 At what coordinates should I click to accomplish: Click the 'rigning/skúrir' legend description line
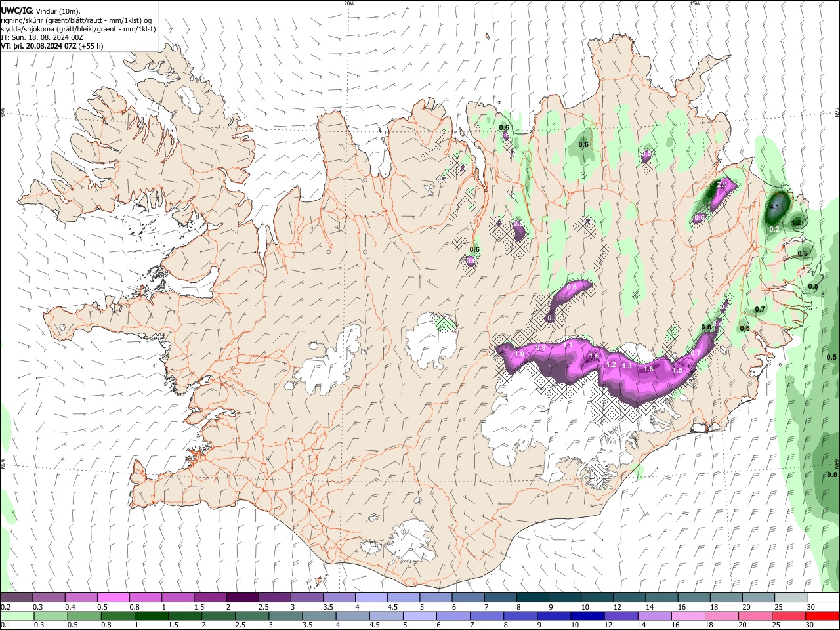76,20
